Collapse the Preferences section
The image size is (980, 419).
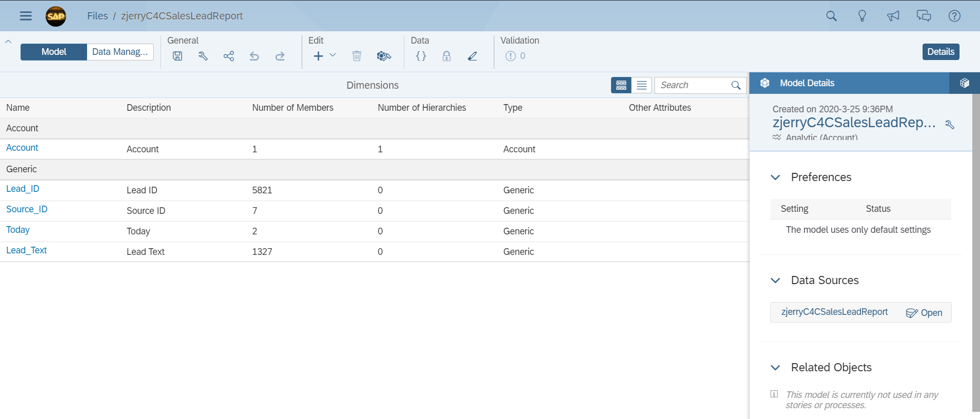point(775,177)
